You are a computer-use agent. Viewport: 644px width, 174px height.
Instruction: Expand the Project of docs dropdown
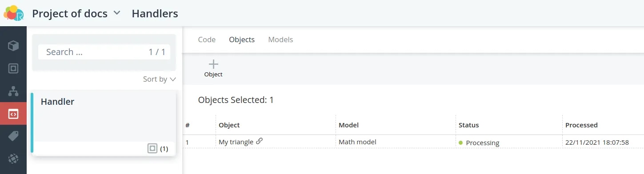click(x=117, y=13)
